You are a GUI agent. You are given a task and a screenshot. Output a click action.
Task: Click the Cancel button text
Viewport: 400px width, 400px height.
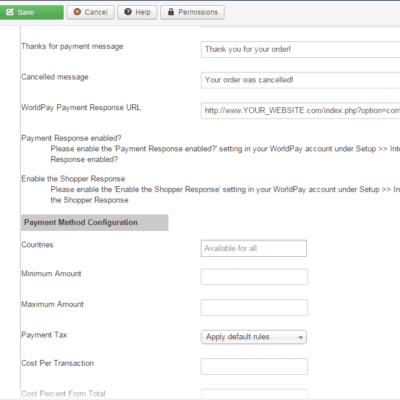96,12
